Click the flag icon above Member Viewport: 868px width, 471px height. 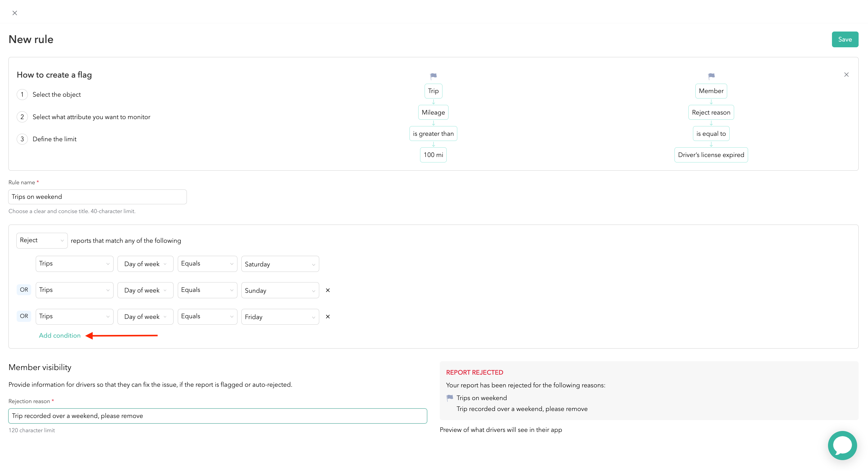711,76
